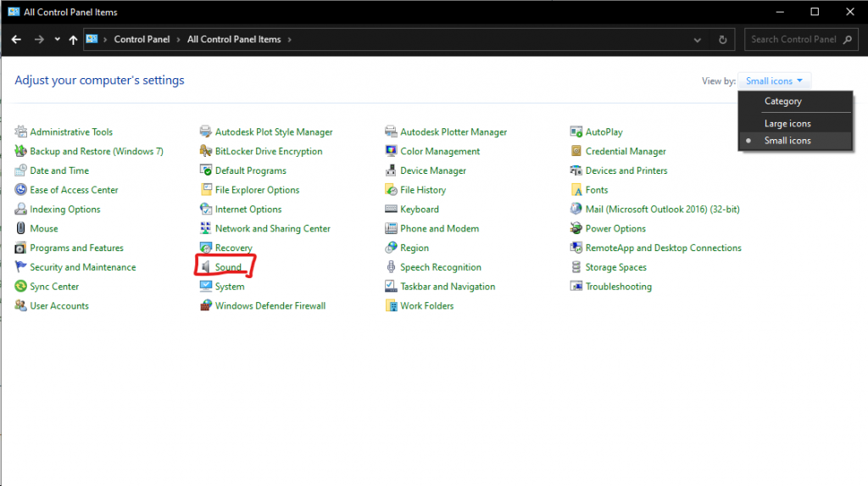
Task: Open the Administrative Tools icon
Action: 20,132
